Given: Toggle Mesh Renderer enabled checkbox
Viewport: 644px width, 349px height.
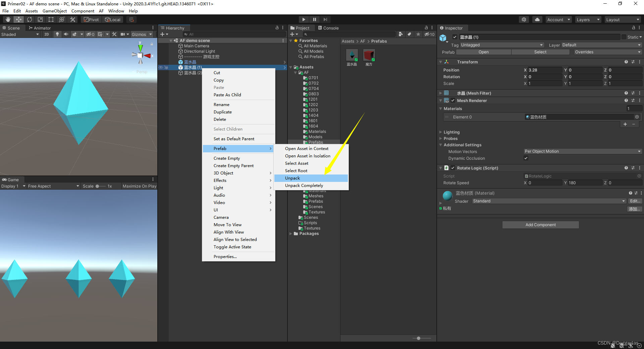Looking at the screenshot, I should click(x=453, y=100).
